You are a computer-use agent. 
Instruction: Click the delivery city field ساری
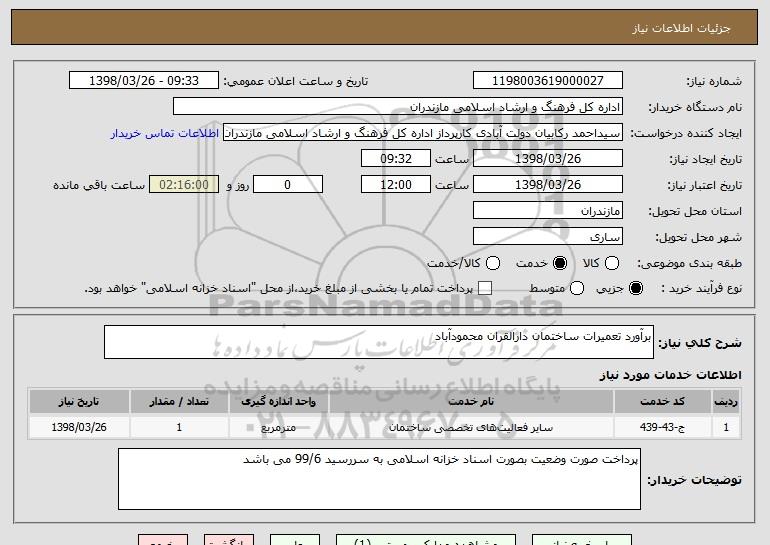(x=548, y=237)
